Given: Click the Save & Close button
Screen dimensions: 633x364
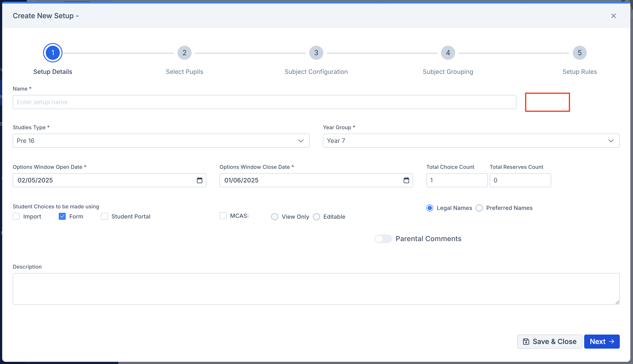Looking at the screenshot, I should 549,341.
